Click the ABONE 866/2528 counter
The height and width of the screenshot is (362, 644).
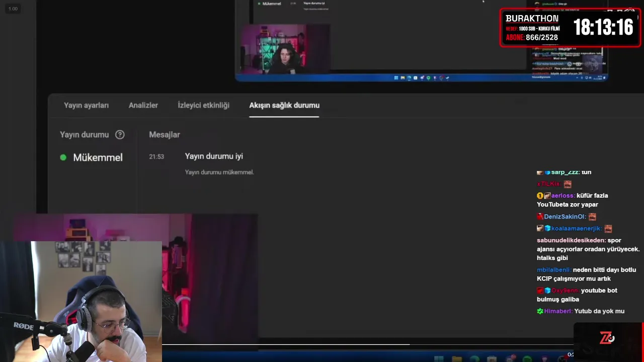coord(532,38)
